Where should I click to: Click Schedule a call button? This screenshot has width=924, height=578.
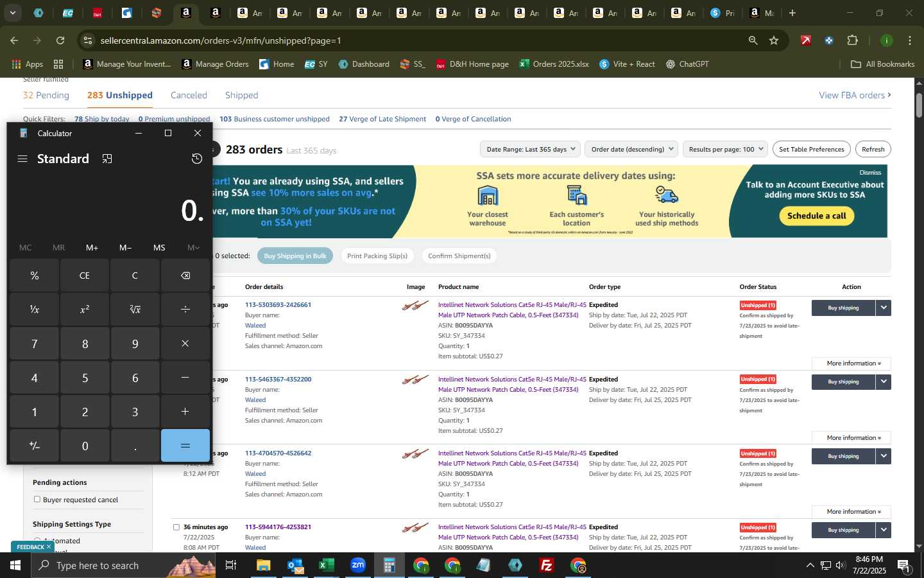(816, 216)
